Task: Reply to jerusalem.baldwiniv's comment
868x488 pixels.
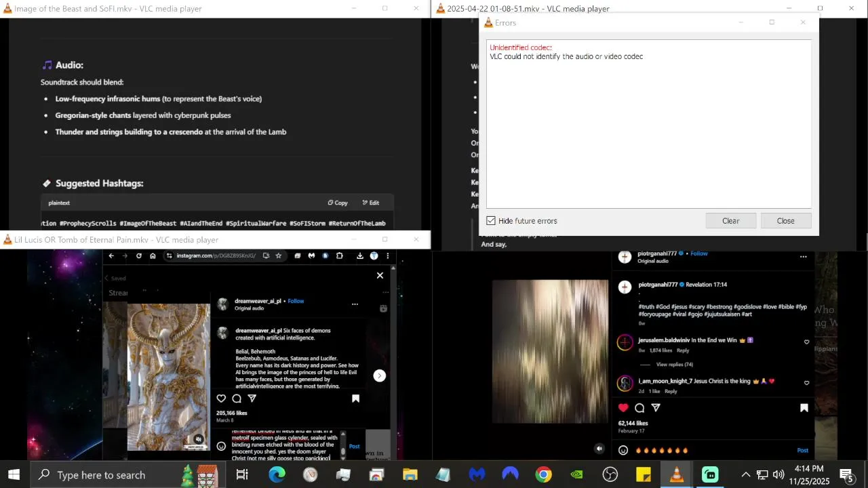Action: point(683,350)
